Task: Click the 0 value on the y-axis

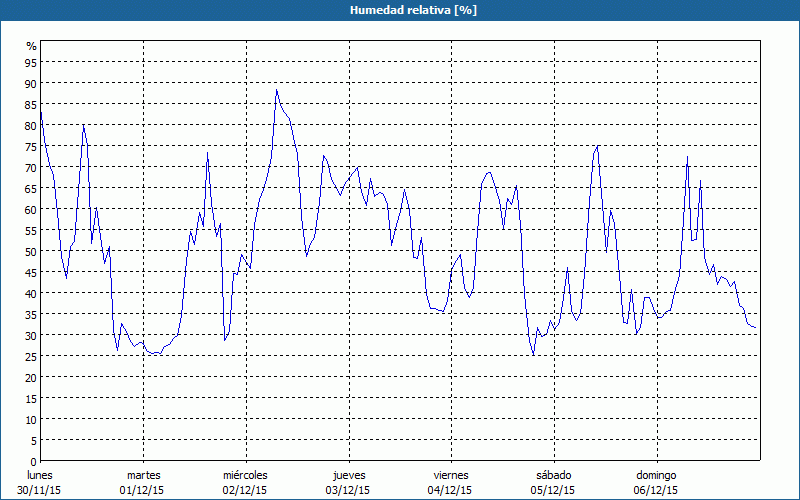Action: (x=33, y=461)
